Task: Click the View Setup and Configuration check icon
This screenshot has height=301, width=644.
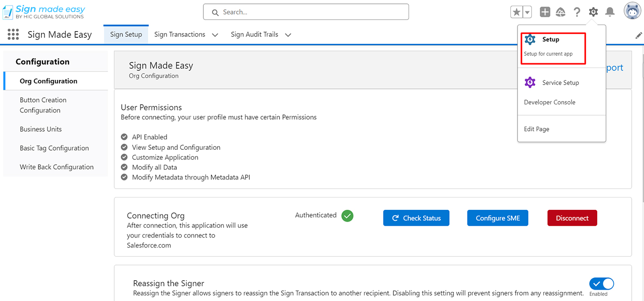Action: [124, 147]
